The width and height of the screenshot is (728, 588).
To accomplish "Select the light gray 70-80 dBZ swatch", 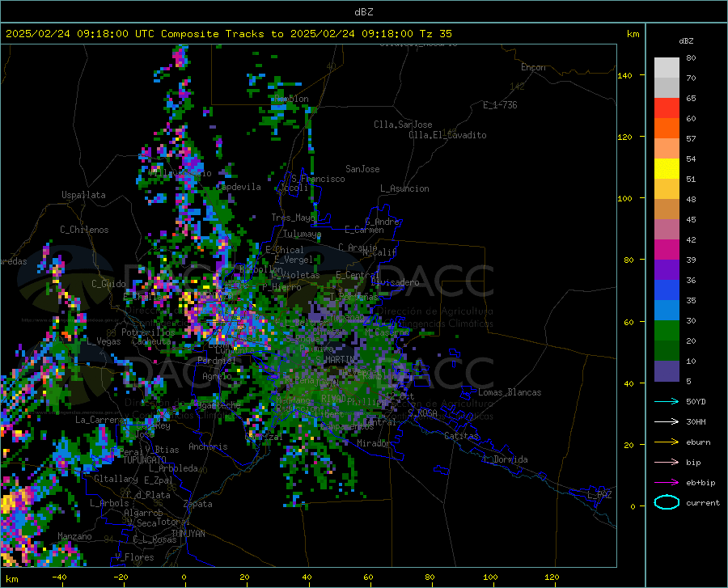I will pyautogui.click(x=667, y=68).
